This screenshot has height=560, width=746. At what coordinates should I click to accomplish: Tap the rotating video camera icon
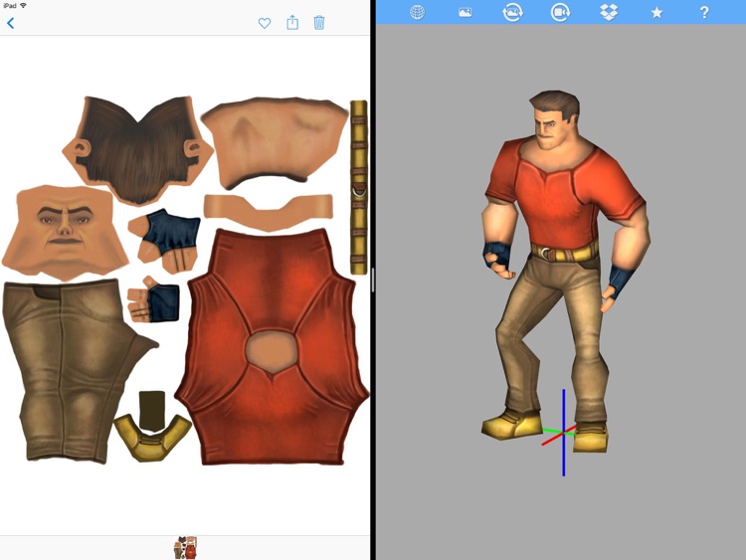[x=560, y=12]
